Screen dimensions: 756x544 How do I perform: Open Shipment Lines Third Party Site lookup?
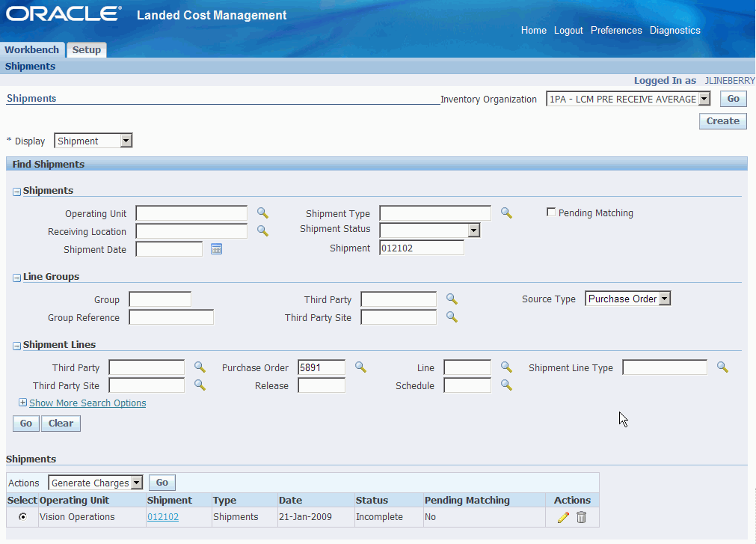[x=200, y=385]
